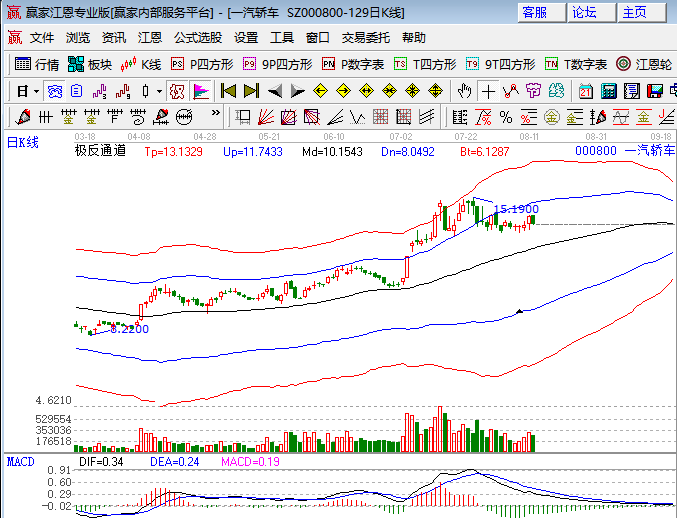Expand the toolbar overflow chevron

pyautogui.click(x=215, y=113)
